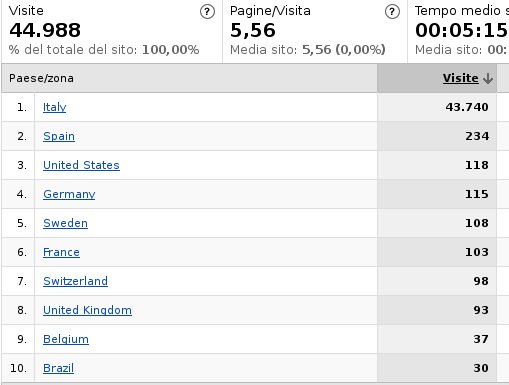The height and width of the screenshot is (385, 509).
Task: Click help icon next to Visite metric
Action: [x=207, y=12]
